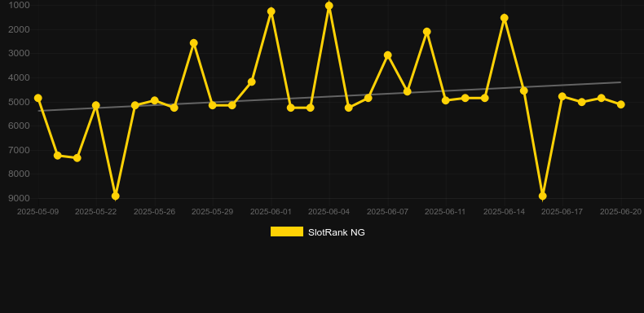The width and height of the screenshot is (644, 313).
Task: Click the SlotRank NG legend label
Action: [337, 232]
